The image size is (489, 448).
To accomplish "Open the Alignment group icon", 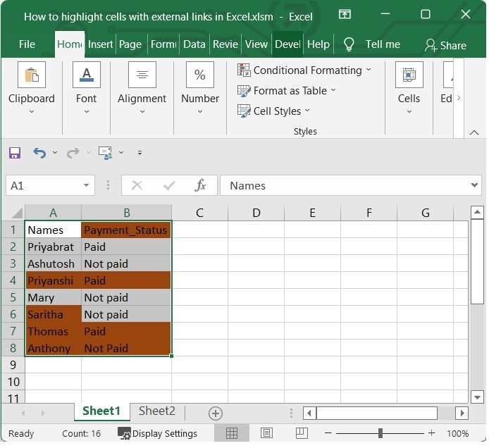I will tap(142, 75).
